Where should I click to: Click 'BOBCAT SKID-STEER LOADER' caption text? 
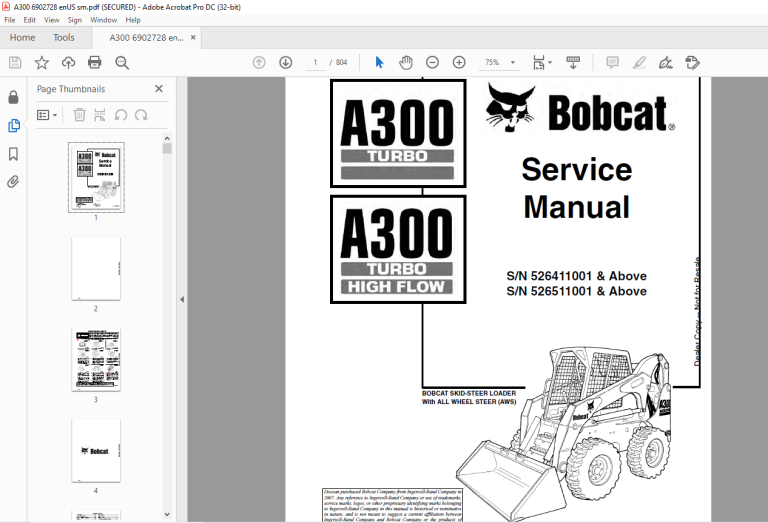469,393
